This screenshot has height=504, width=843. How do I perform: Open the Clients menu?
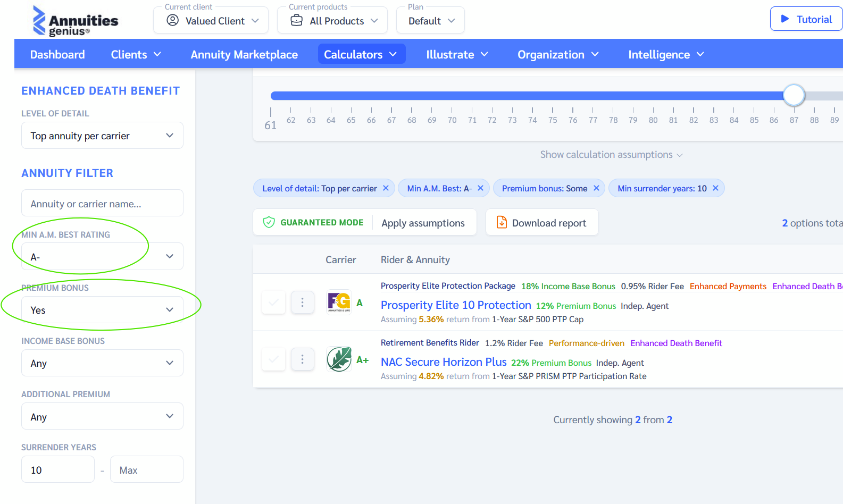coord(136,54)
